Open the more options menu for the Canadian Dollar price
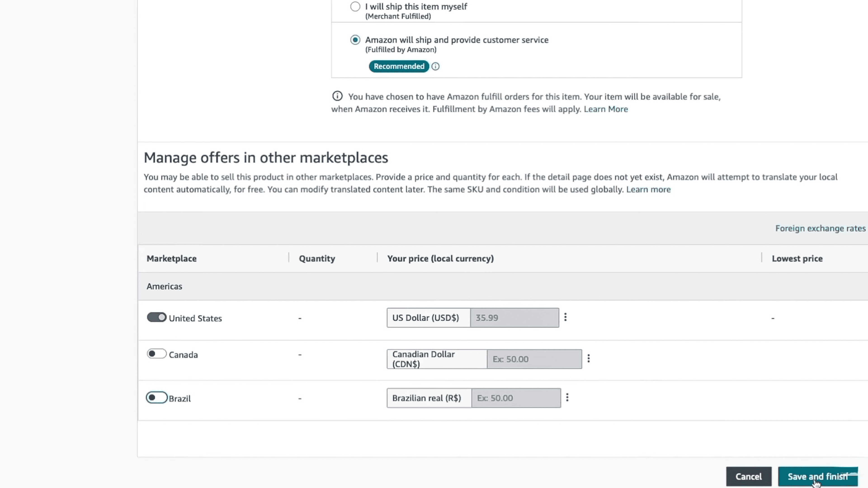 tap(588, 358)
